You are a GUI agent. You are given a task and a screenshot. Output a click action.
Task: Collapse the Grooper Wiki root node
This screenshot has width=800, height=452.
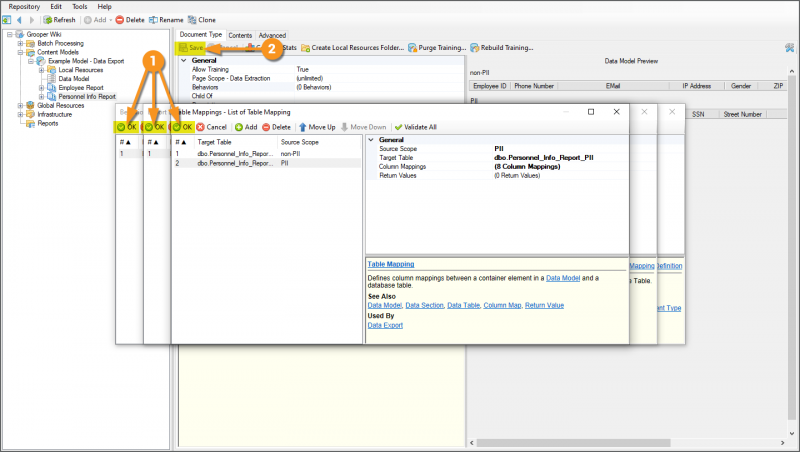[x=10, y=35]
